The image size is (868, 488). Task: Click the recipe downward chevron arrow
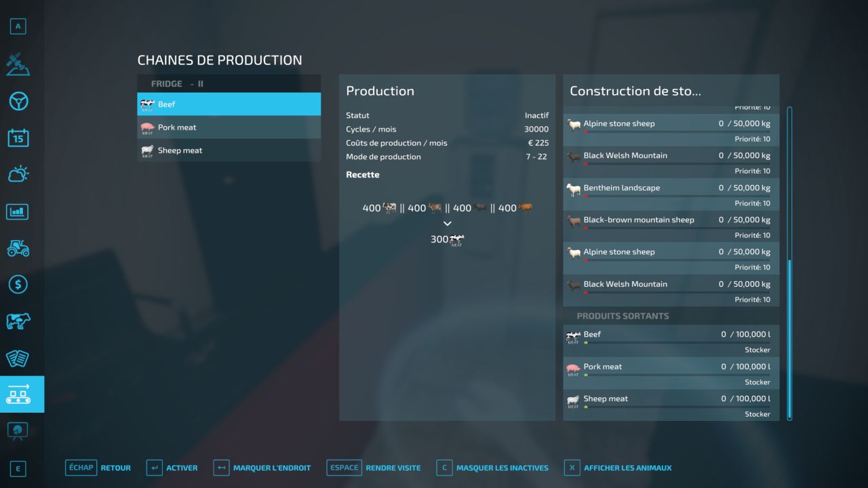point(447,224)
